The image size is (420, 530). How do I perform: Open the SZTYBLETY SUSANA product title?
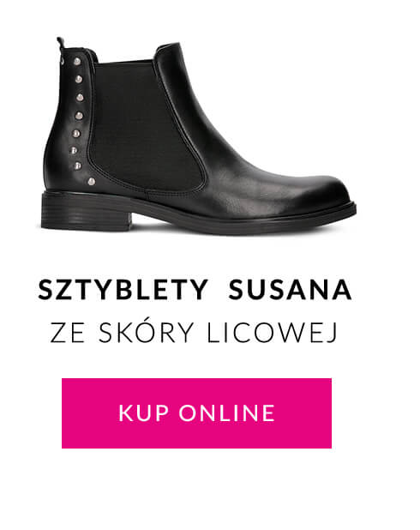195,290
